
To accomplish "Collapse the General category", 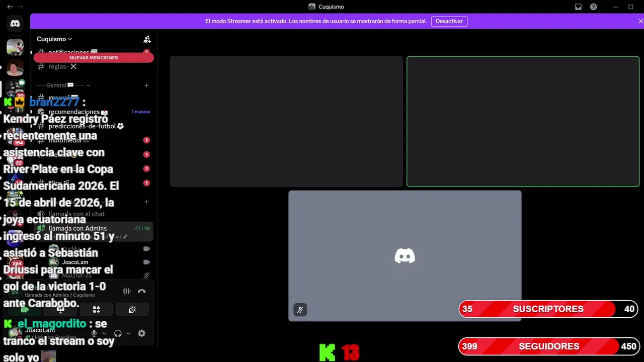I will 63,85.
